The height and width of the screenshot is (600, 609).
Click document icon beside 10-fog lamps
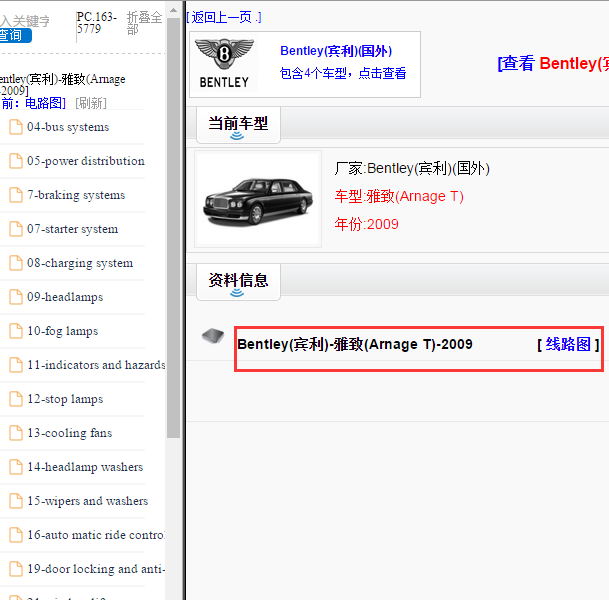click(16, 331)
